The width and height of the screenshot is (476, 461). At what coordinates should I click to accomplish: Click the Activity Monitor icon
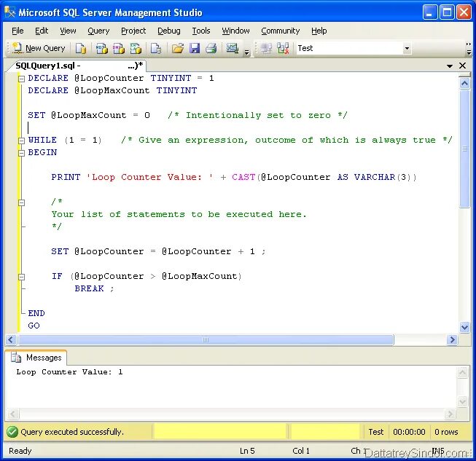click(233, 48)
